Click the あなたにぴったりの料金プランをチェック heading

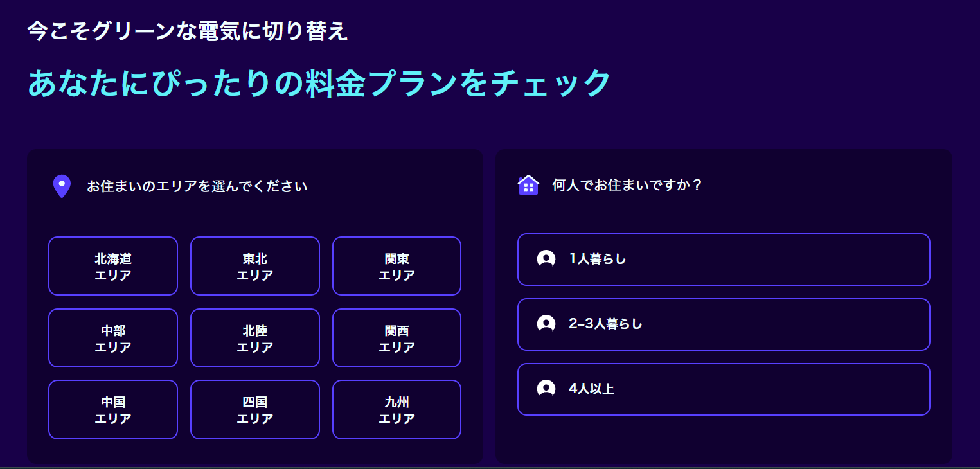point(319,83)
